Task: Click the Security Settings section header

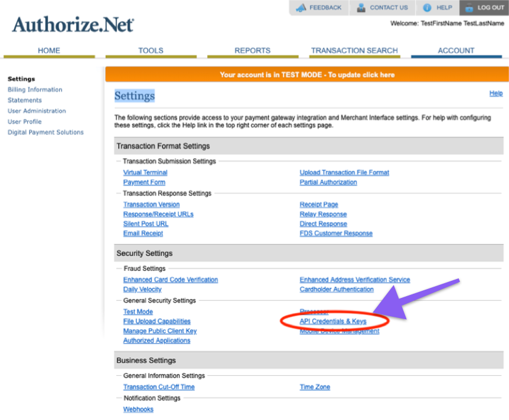Action: 309,253
